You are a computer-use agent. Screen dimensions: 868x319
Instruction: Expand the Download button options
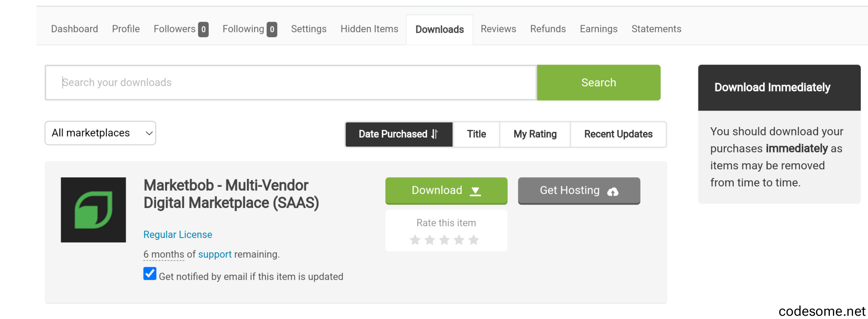click(446, 190)
